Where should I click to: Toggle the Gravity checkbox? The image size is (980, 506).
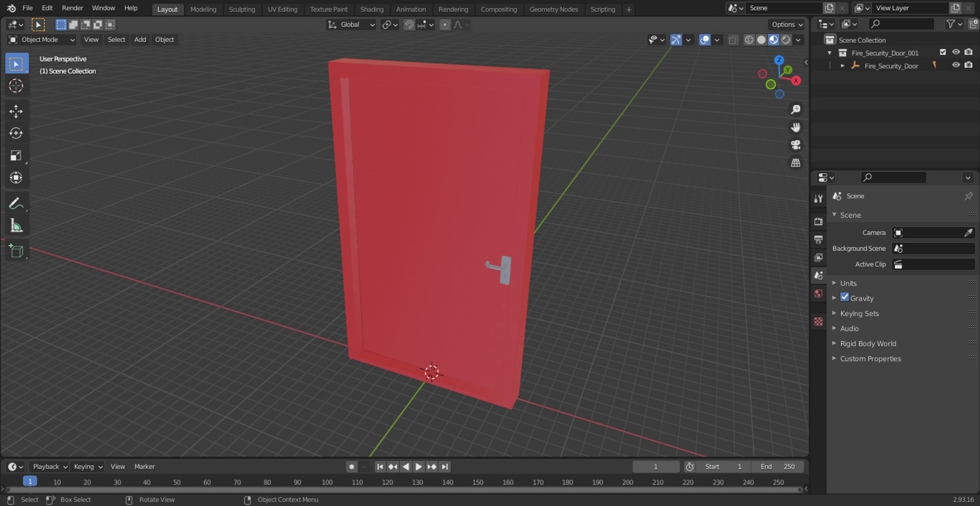[845, 297]
